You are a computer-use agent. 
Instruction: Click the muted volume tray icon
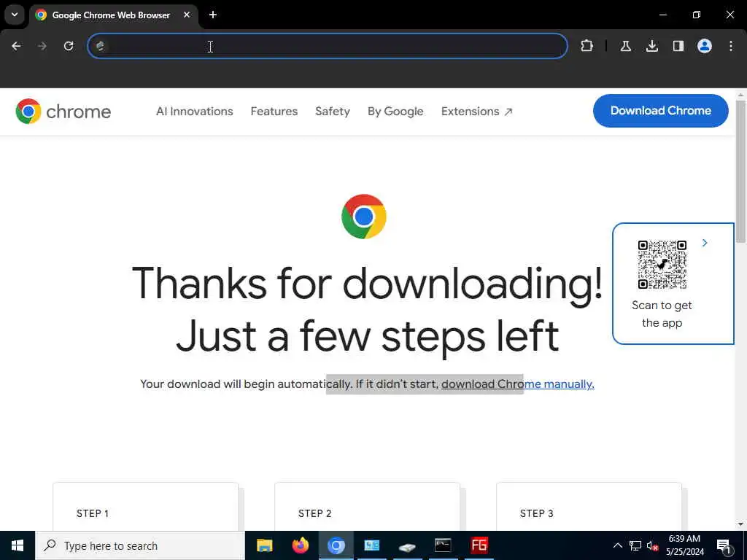click(653, 545)
